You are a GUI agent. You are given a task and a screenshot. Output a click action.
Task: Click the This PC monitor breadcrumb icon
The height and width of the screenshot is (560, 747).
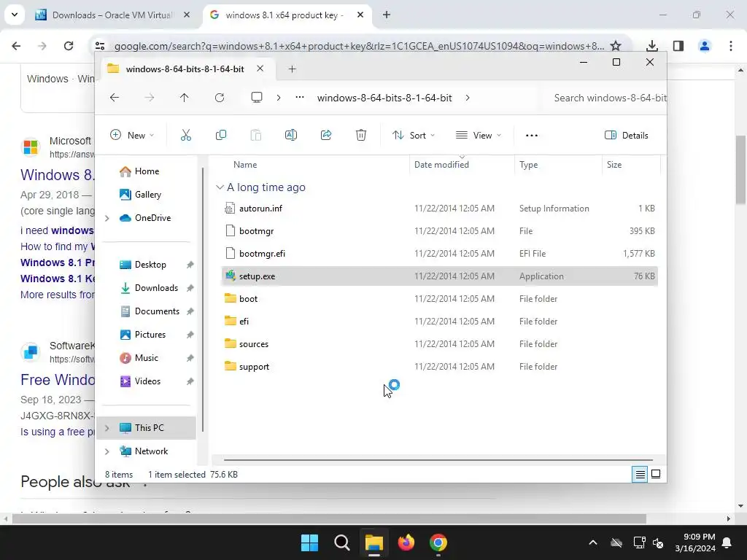coord(257,98)
